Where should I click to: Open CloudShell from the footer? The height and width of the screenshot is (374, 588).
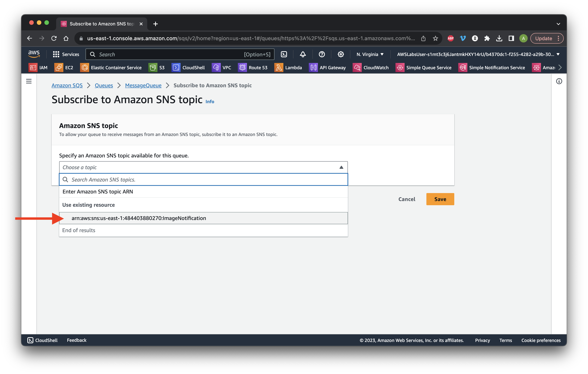42,340
